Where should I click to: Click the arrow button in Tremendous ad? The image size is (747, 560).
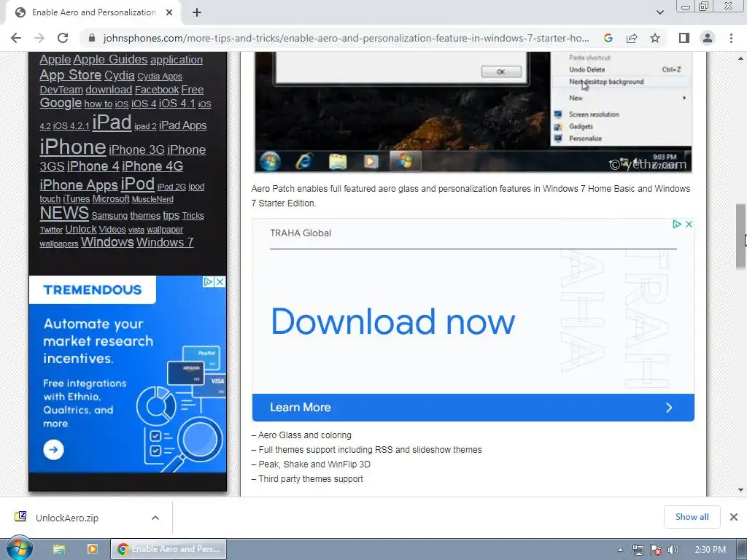(53, 449)
